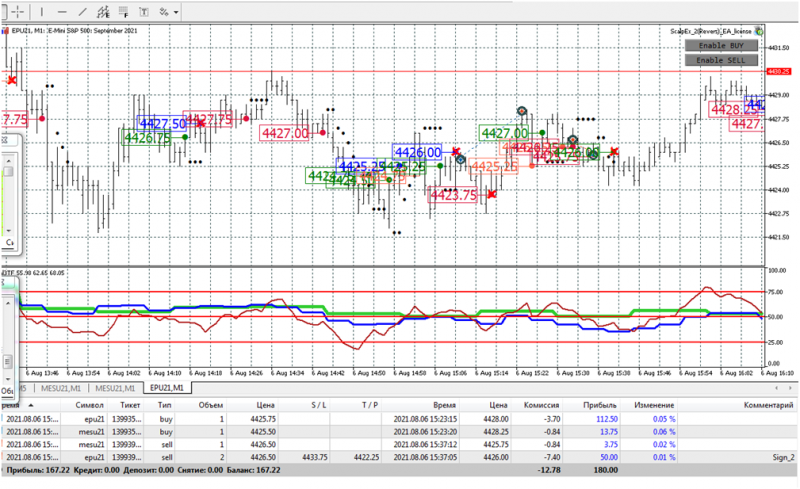Select the crosshair cursor tool
Viewport: 800px width, 489px height.
18,11
